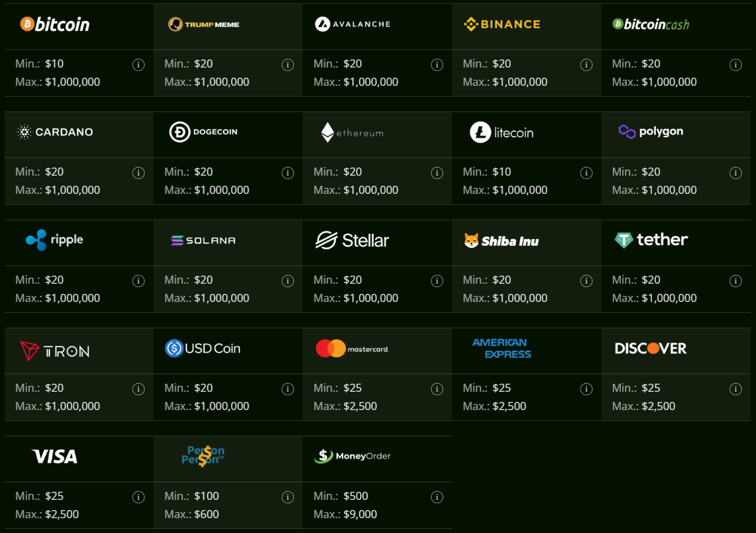
Task: Show info for Litecoin limits
Action: pos(586,173)
